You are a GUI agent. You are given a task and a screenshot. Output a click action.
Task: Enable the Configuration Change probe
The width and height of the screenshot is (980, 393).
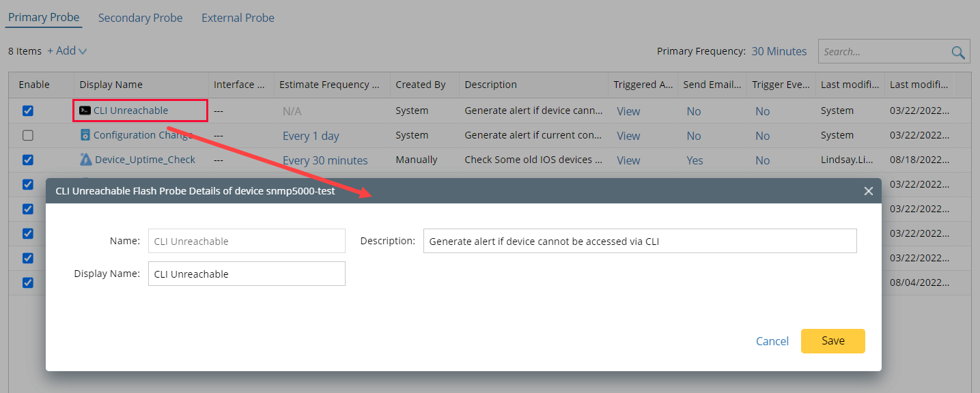[x=28, y=135]
